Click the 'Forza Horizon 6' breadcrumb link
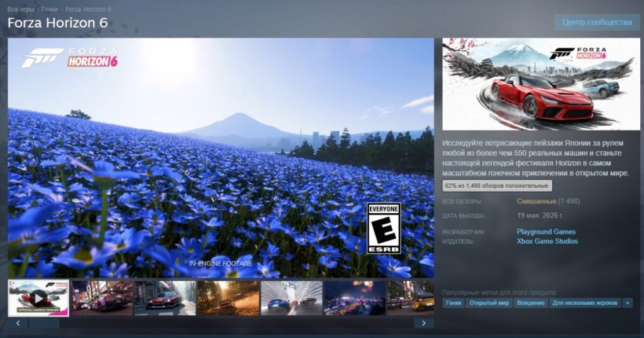Viewport: 644px width, 338px height. [x=88, y=9]
